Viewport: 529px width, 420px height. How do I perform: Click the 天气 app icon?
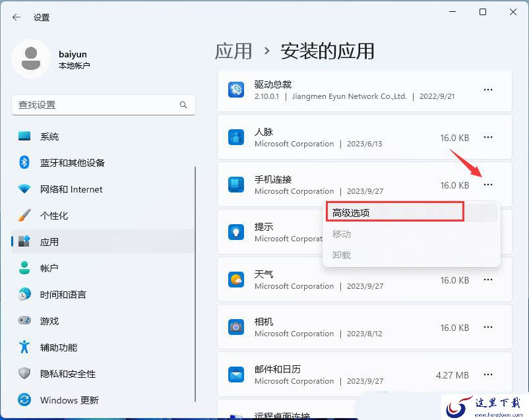click(x=236, y=280)
